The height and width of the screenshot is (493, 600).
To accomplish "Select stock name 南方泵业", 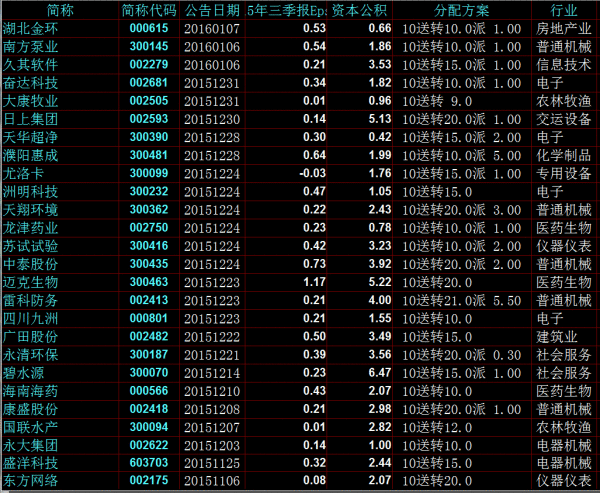I will click(30, 47).
